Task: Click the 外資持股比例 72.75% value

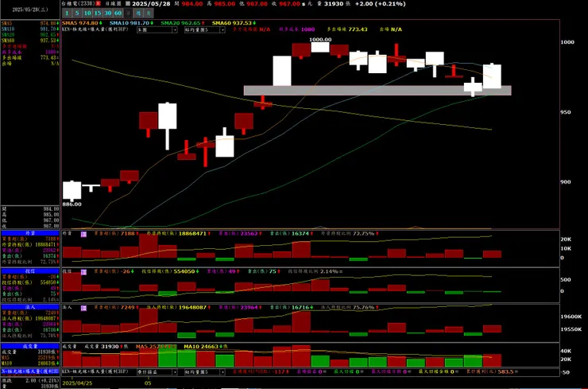Action: click(x=364, y=234)
